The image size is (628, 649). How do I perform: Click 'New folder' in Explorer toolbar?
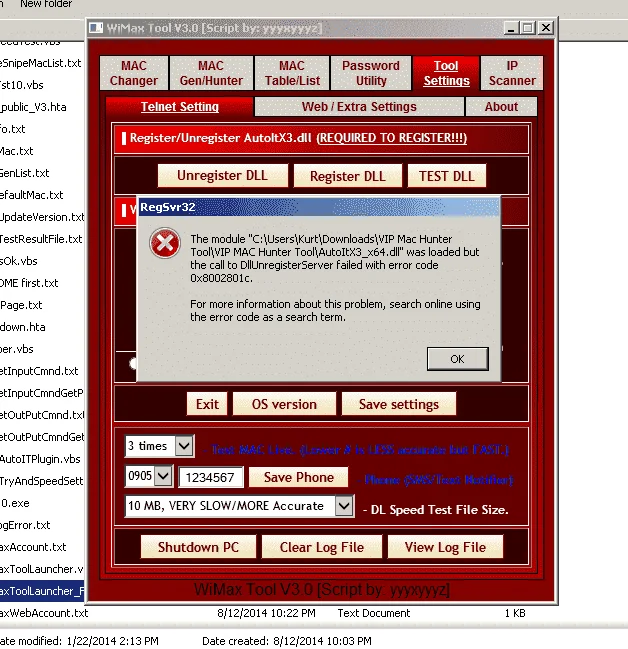46,4
